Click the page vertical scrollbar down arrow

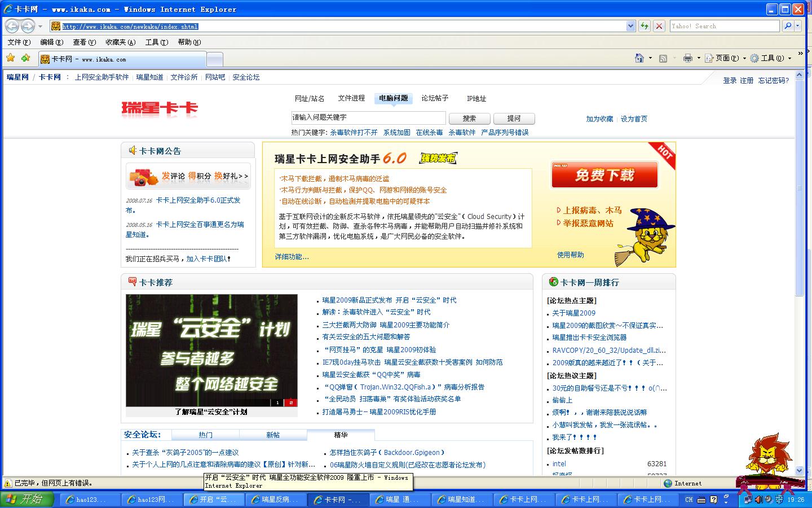(799, 470)
